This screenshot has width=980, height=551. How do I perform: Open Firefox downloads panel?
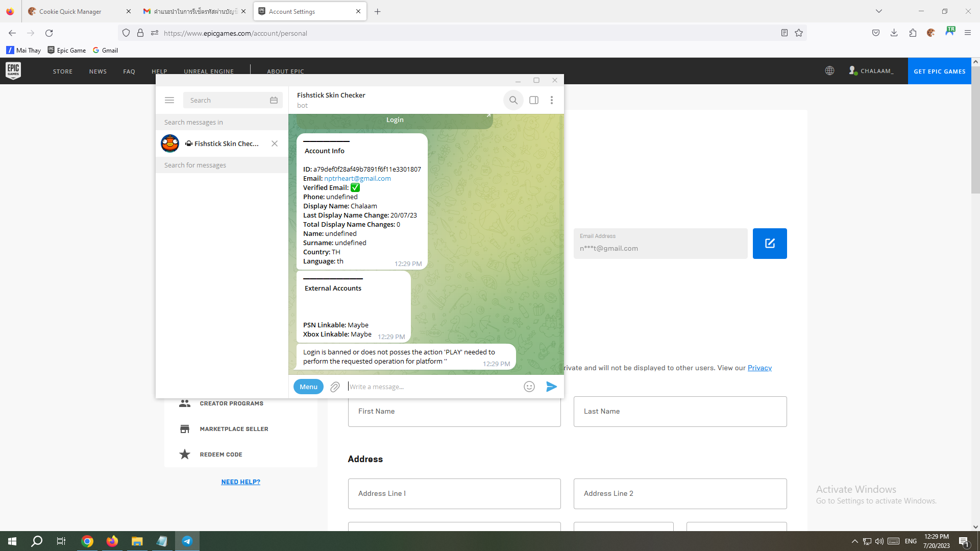tap(894, 33)
